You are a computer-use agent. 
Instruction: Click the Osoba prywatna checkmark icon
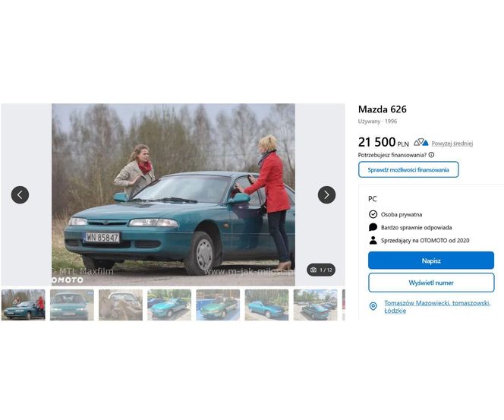(373, 214)
